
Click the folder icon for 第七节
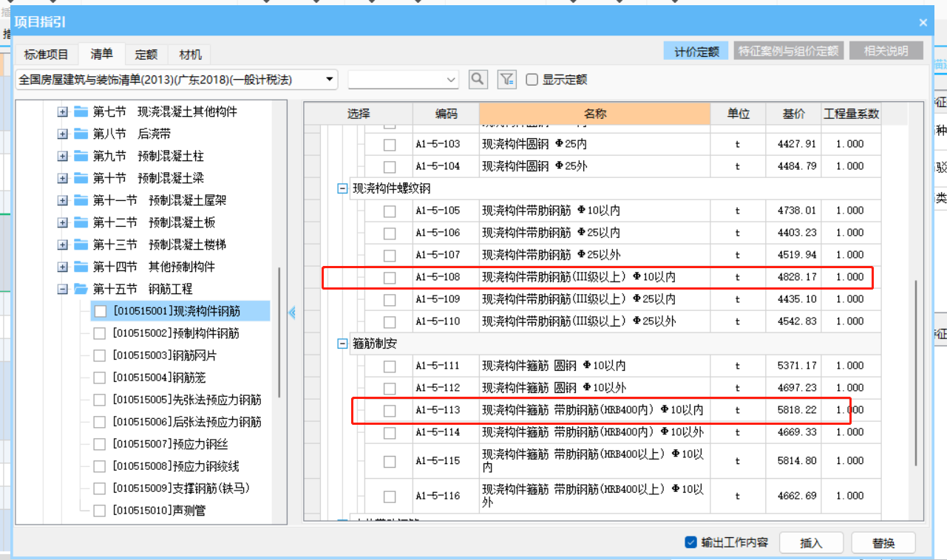coord(81,112)
